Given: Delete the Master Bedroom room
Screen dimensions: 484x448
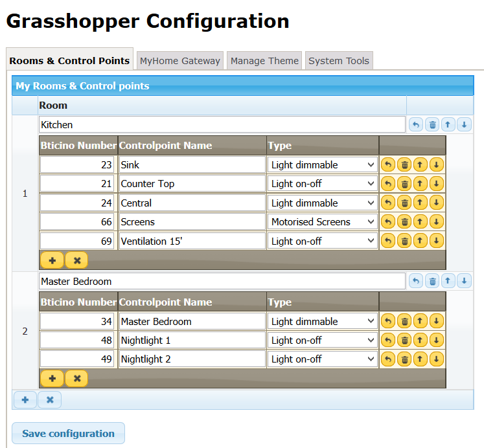Looking at the screenshot, I should tap(432, 281).
